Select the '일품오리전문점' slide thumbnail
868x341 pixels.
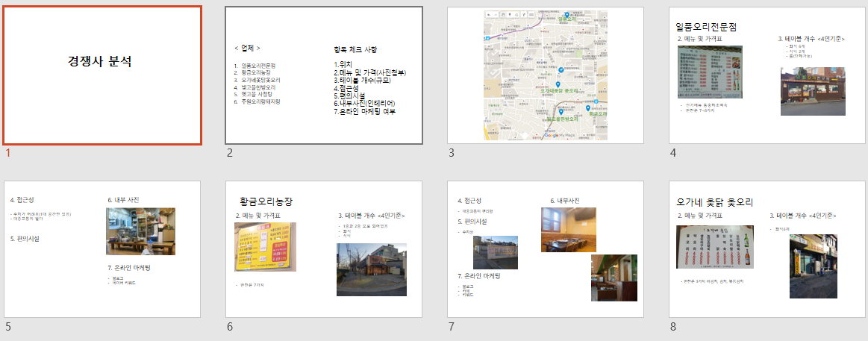766,75
